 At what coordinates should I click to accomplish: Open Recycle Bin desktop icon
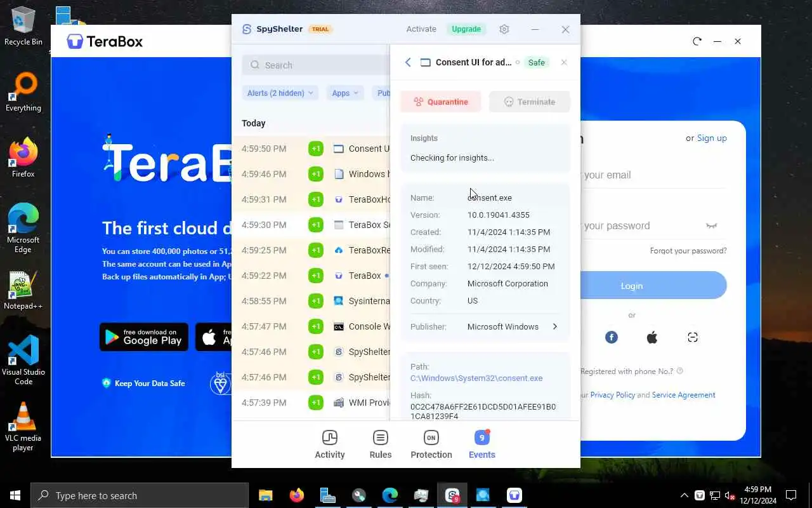click(23, 27)
